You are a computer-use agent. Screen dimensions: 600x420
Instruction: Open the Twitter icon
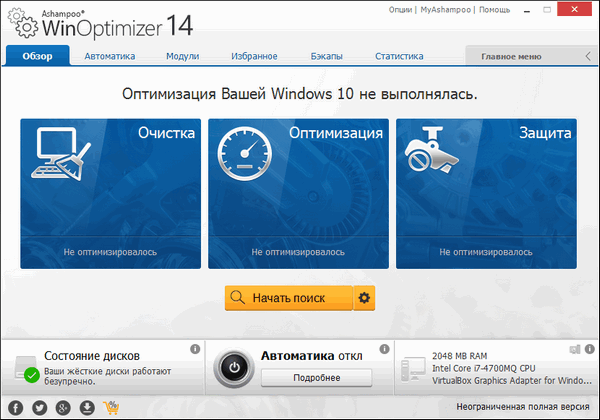[x=39, y=408]
